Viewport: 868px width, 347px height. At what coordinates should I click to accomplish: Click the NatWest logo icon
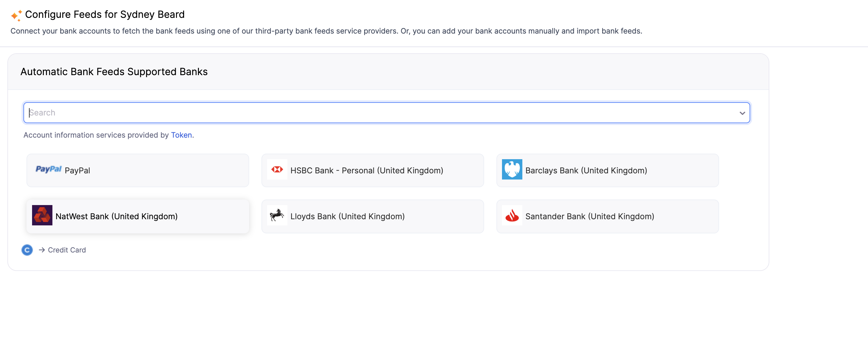click(42, 216)
